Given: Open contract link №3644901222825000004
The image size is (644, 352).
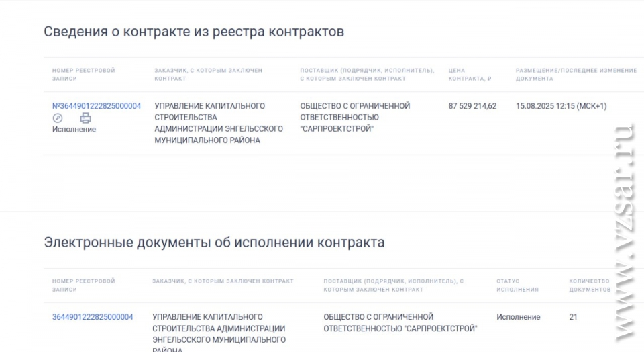Looking at the screenshot, I should [x=97, y=106].
